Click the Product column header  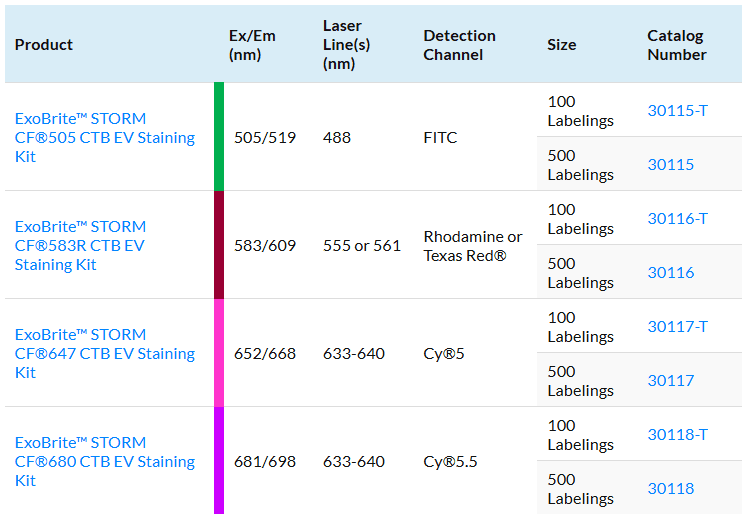tap(44, 45)
